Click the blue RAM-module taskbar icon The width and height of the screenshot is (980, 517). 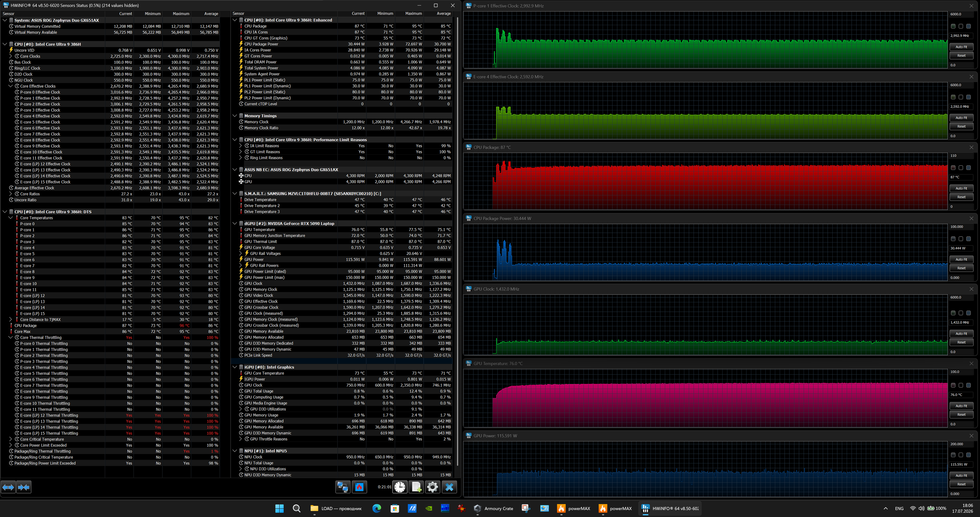[445, 508]
